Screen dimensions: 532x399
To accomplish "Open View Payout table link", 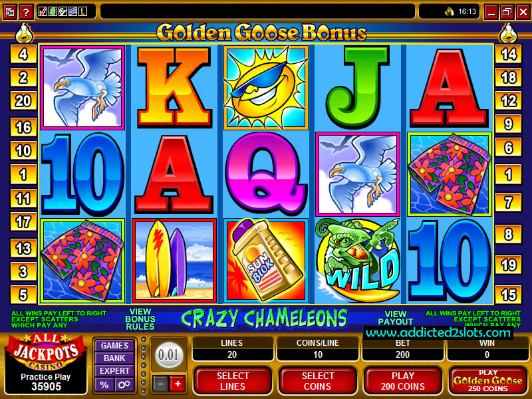I will point(395,318).
